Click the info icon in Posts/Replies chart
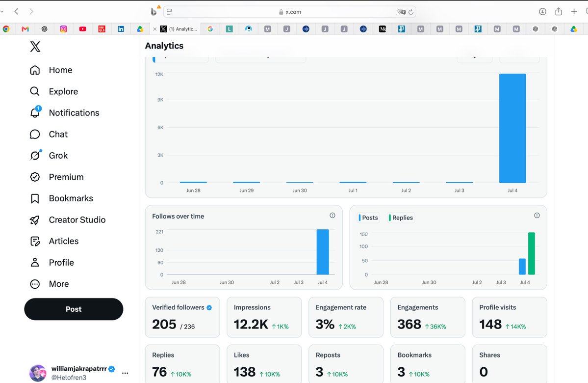 [537, 216]
